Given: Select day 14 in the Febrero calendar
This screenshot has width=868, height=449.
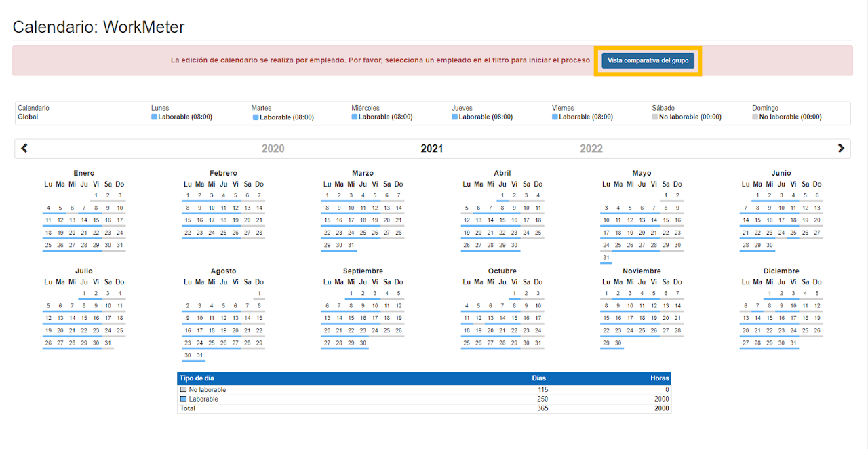Looking at the screenshot, I should point(259,208).
